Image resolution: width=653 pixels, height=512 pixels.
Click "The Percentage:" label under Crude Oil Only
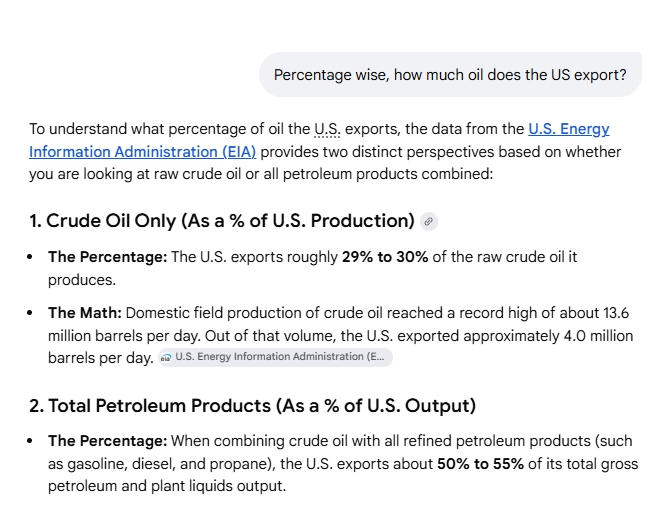tap(107, 257)
